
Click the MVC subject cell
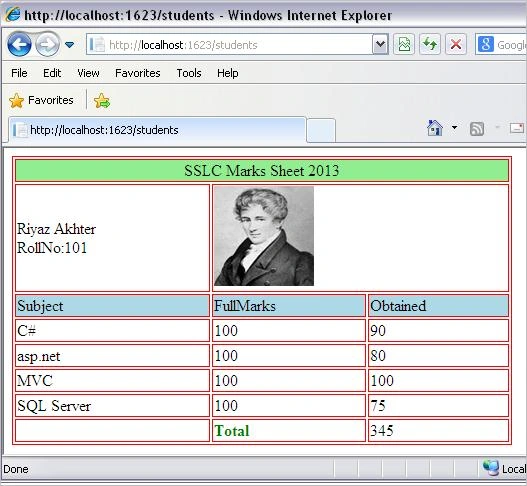112,380
